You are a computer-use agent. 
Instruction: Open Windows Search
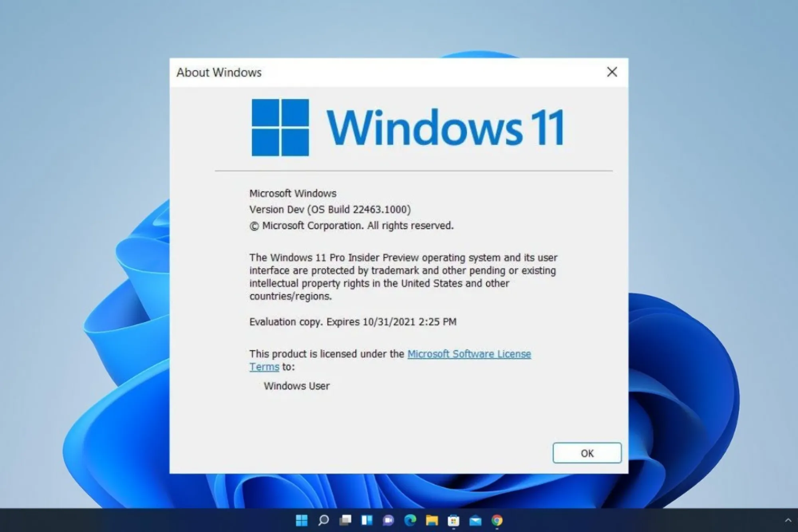323,521
